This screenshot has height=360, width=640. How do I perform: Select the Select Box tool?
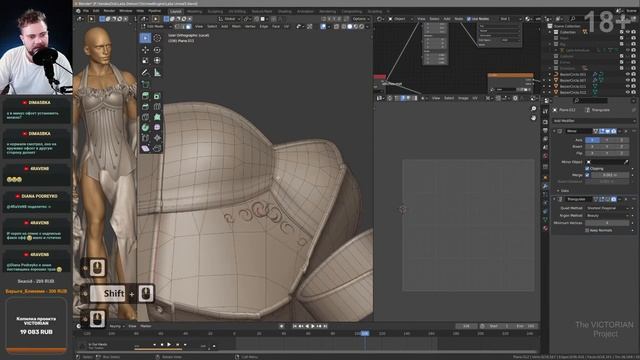[x=145, y=38]
